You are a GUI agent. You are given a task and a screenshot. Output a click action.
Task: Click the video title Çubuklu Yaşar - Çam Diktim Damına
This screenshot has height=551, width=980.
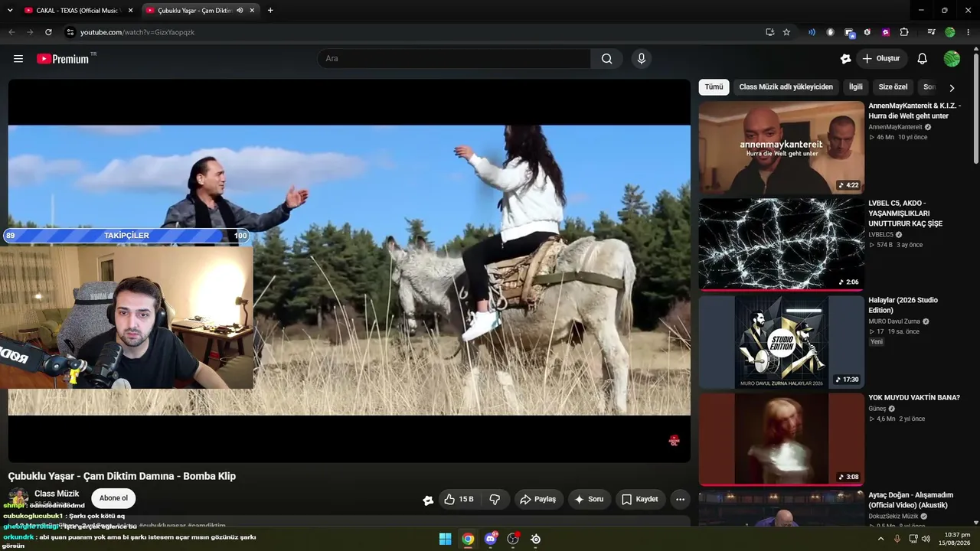(122, 476)
